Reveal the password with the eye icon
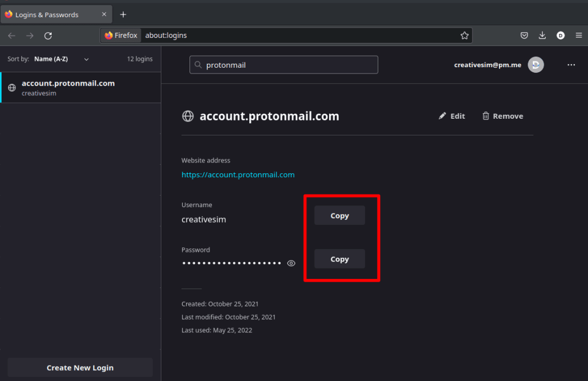The width and height of the screenshot is (588, 381). (291, 263)
